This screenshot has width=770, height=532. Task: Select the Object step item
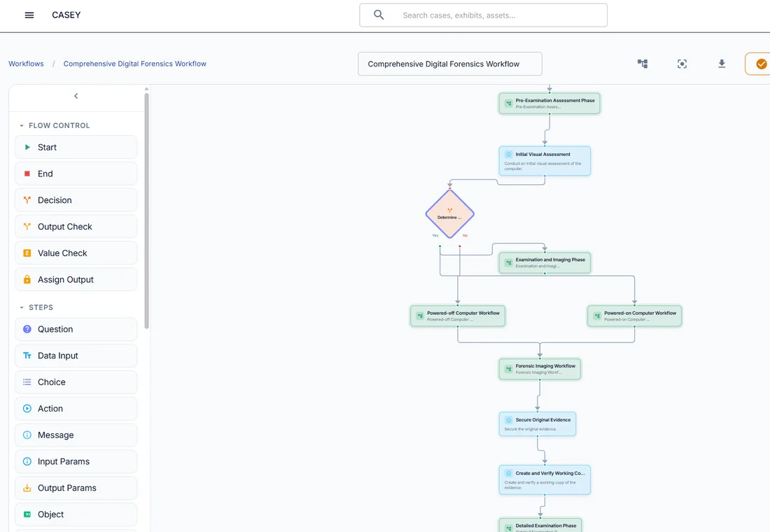pyautogui.click(x=76, y=514)
